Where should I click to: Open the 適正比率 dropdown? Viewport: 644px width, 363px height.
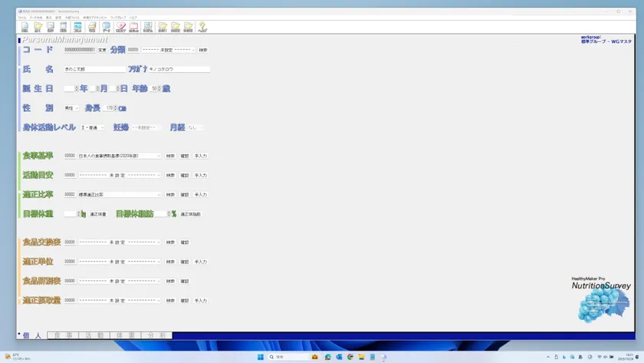pos(119,194)
